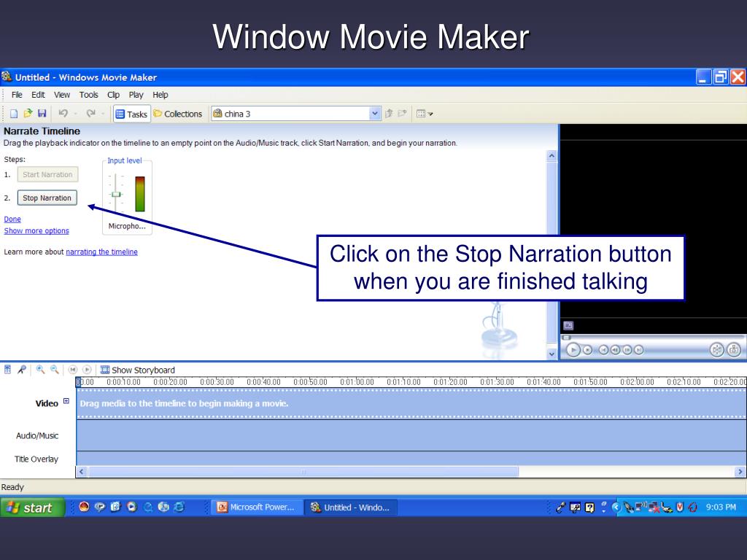Click the timeline scroll right arrow

pos(740,472)
